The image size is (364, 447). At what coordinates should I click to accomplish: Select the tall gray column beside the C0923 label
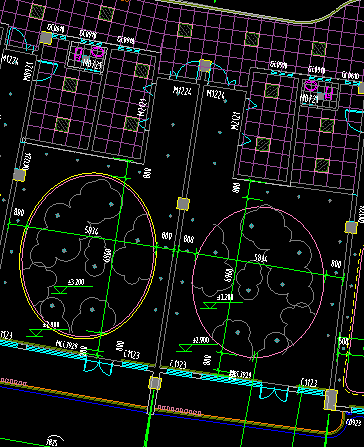[330, 400]
